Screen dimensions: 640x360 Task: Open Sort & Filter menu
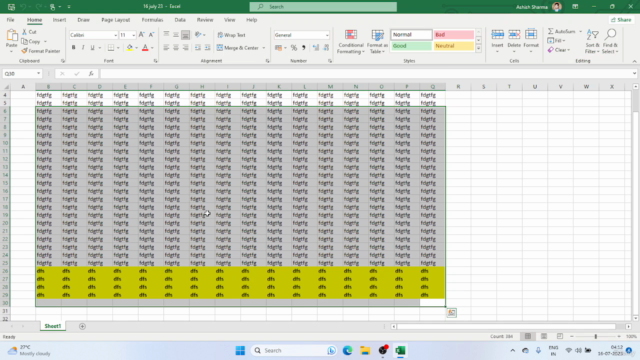592,41
